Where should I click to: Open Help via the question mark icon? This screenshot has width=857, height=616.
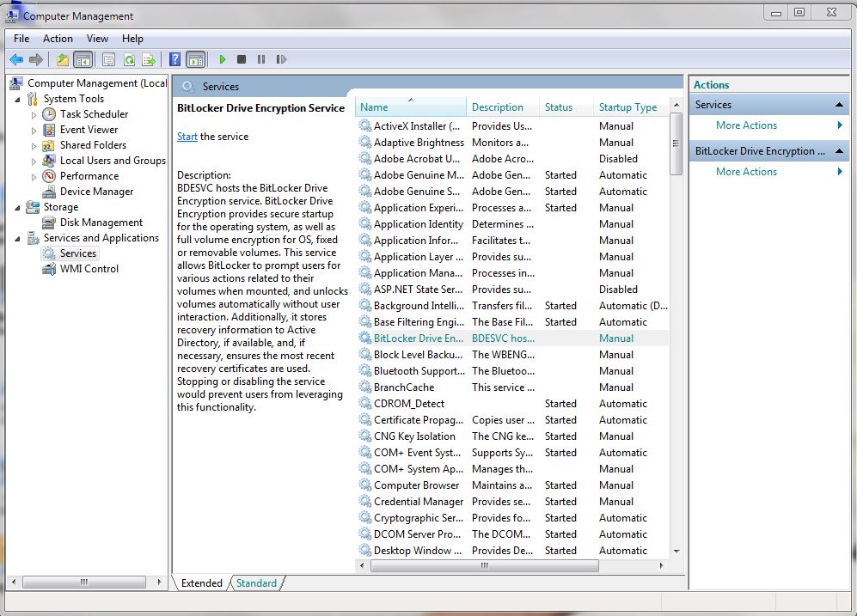tap(174, 59)
